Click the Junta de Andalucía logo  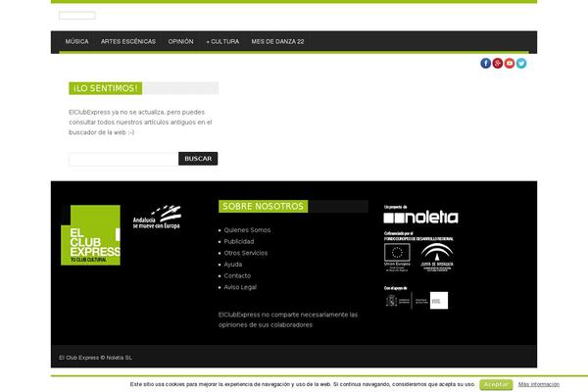436,257
